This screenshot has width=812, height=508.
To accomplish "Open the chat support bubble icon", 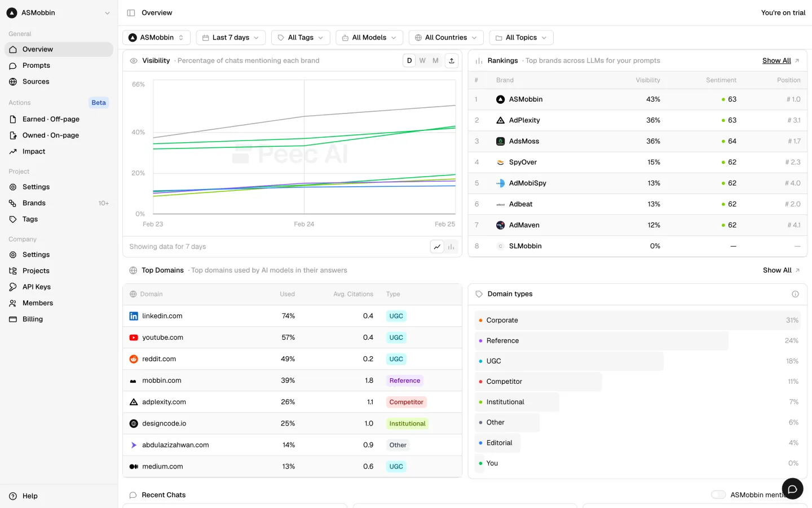I will pos(792,489).
